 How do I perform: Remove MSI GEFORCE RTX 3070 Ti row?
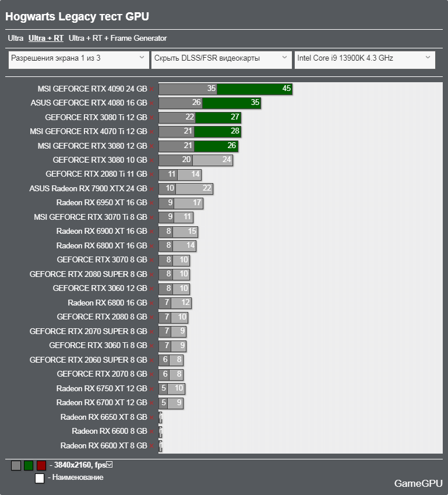pos(151,218)
